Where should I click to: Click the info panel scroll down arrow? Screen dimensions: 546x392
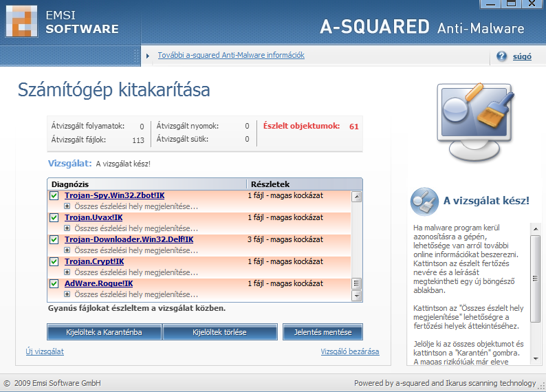536,358
